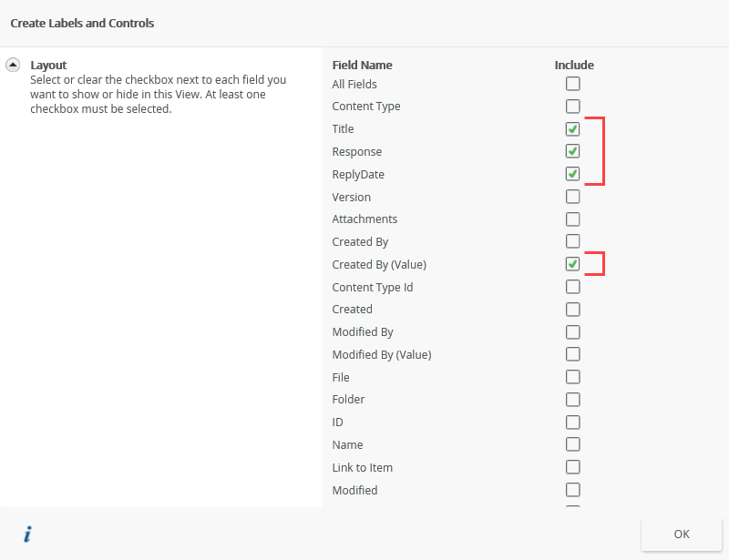The width and height of the screenshot is (729, 560).
Task: Select the Modified By checkbox
Action: 573,332
